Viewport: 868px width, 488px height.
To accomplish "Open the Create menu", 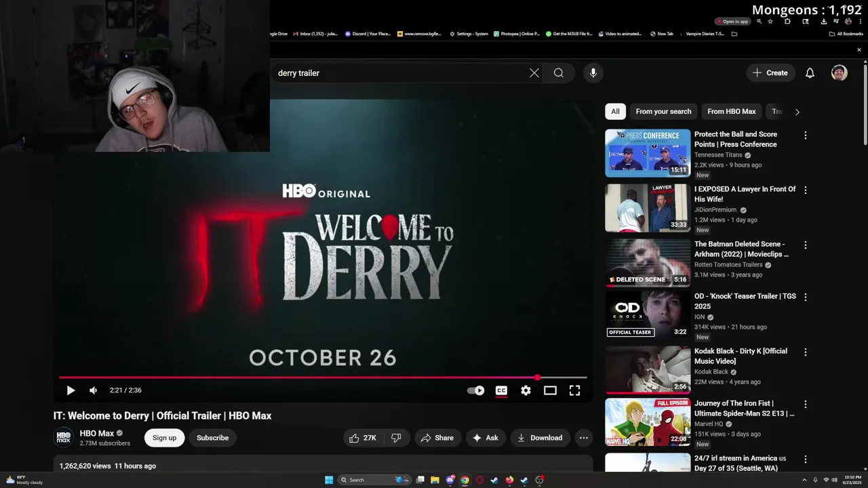I will click(x=770, y=73).
